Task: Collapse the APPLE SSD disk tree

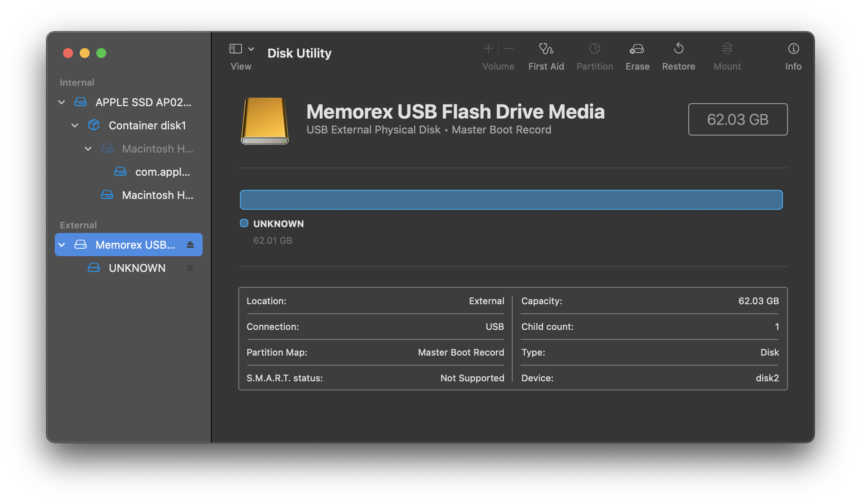Action: pyautogui.click(x=61, y=102)
